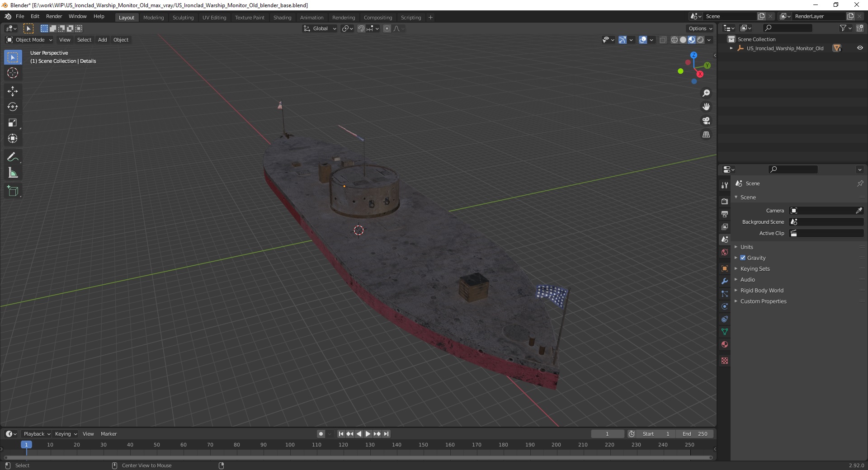Expand US_Ironclad_Warship_Monitor_Old collection tree

[x=731, y=48]
